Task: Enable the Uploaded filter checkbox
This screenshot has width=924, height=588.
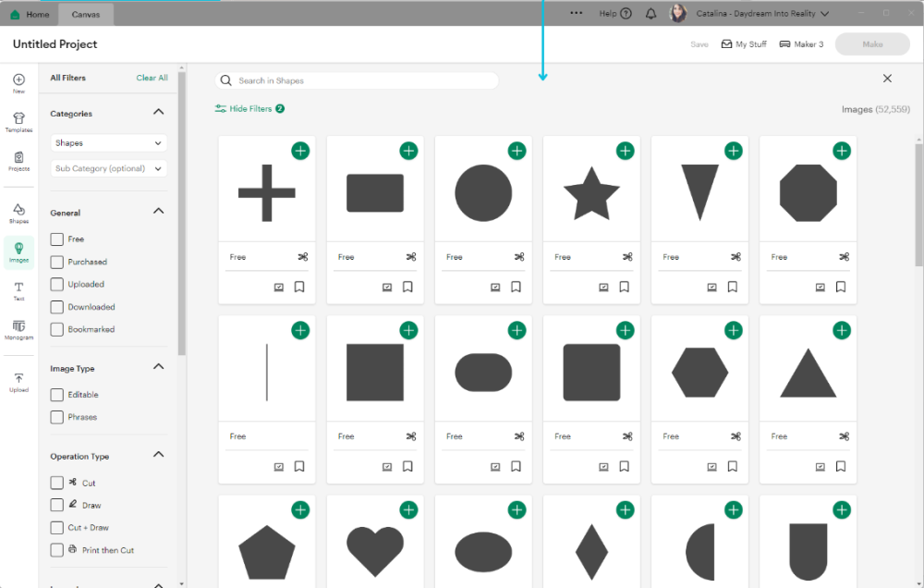Action: [x=56, y=284]
